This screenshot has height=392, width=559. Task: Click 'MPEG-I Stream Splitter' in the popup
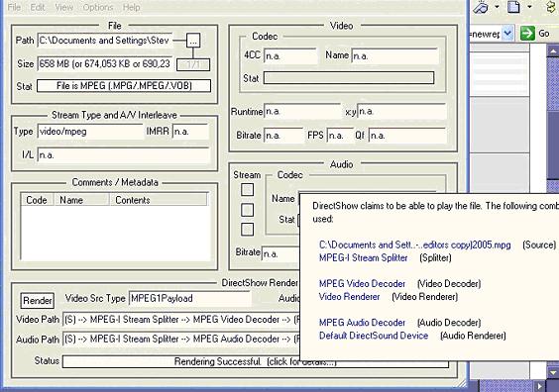364,257
